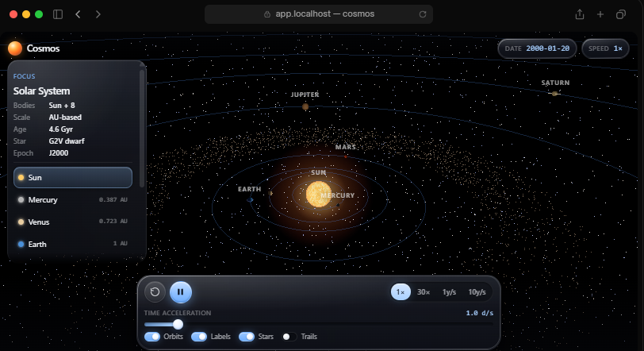Click the Sun in the 3D view

(318, 195)
